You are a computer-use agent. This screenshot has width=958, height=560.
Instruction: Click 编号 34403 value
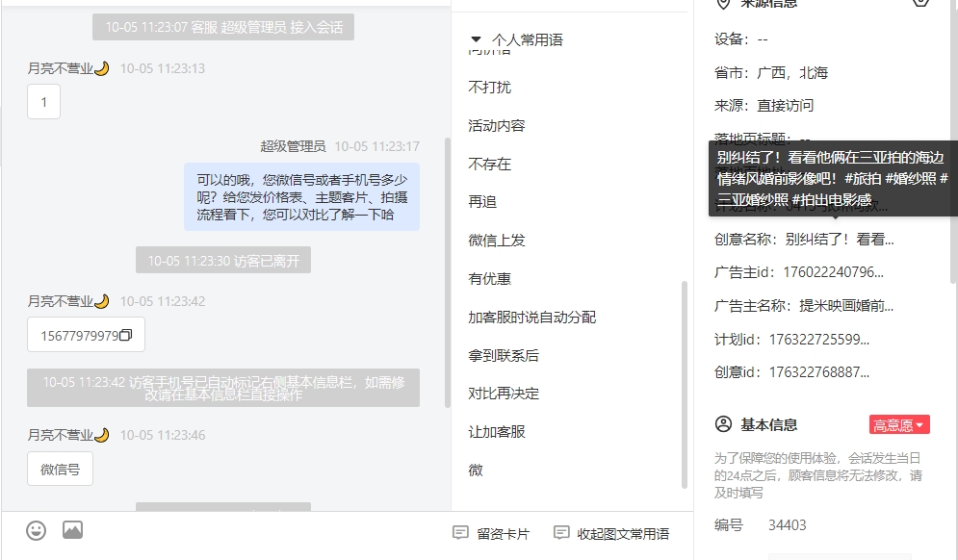click(787, 525)
